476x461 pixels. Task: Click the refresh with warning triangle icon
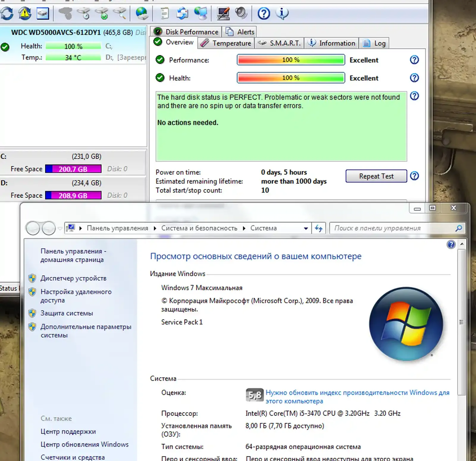[x=25, y=13]
